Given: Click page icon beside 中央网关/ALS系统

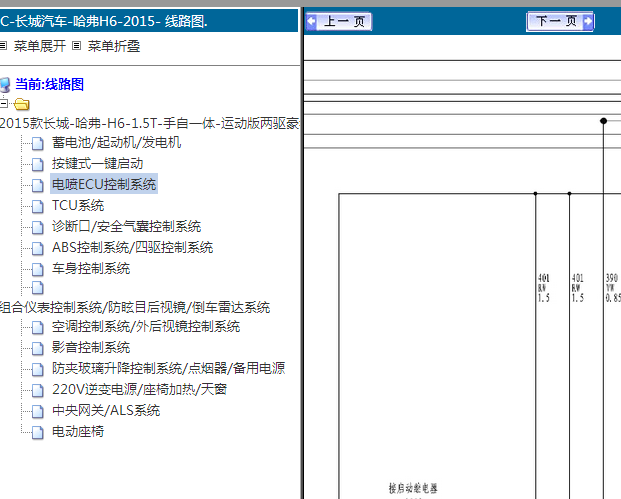Looking at the screenshot, I should click(38, 411).
